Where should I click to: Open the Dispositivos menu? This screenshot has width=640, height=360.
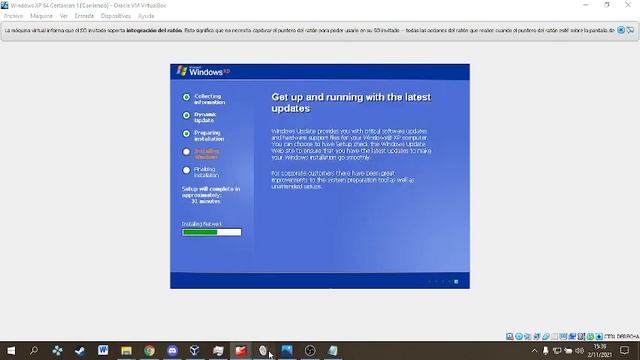pyautogui.click(x=116, y=16)
